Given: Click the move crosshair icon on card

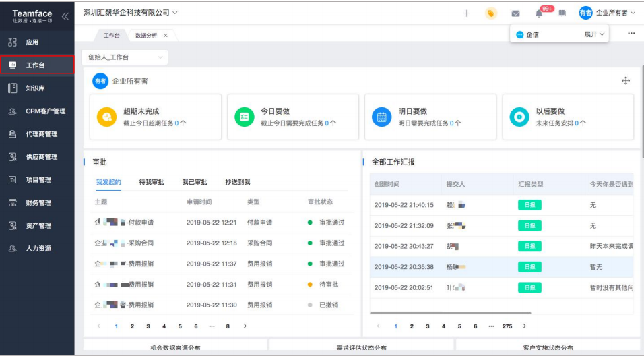Looking at the screenshot, I should coord(626,81).
